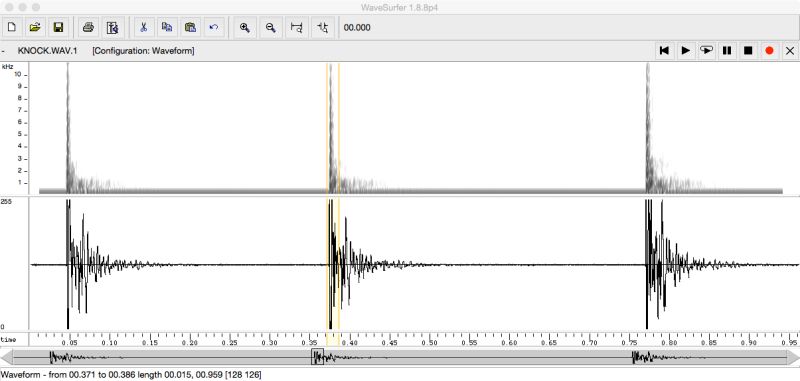Screen dimensions: 800x381
Task: Click the WaveSurfer 1.8.8p4 window title
Action: point(399,7)
